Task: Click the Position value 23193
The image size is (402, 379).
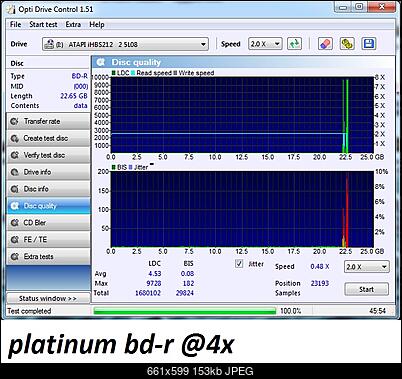Action: pyautogui.click(x=320, y=283)
